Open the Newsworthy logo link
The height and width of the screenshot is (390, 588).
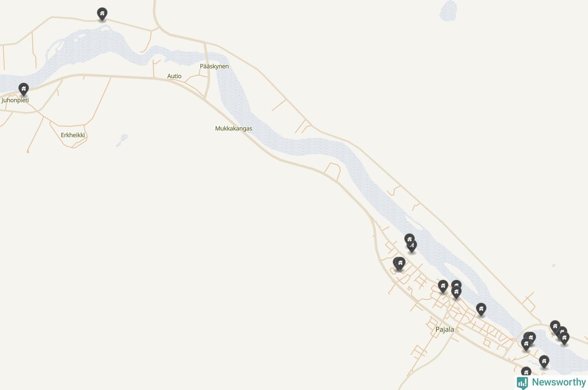coord(551,382)
